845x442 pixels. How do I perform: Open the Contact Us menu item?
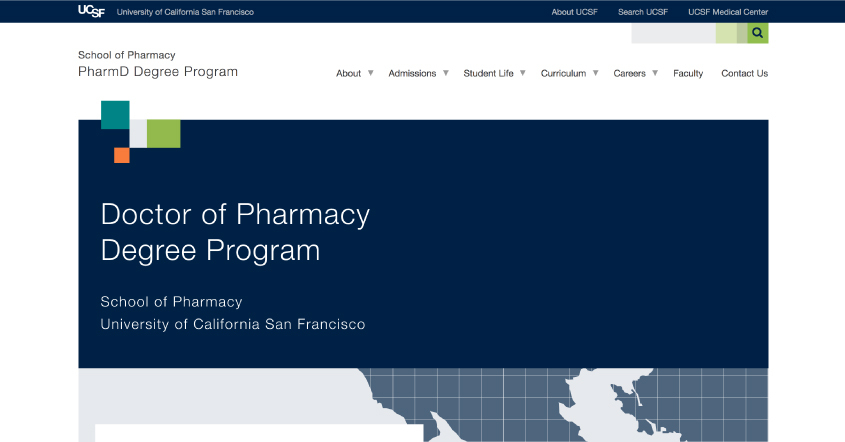pyautogui.click(x=744, y=73)
